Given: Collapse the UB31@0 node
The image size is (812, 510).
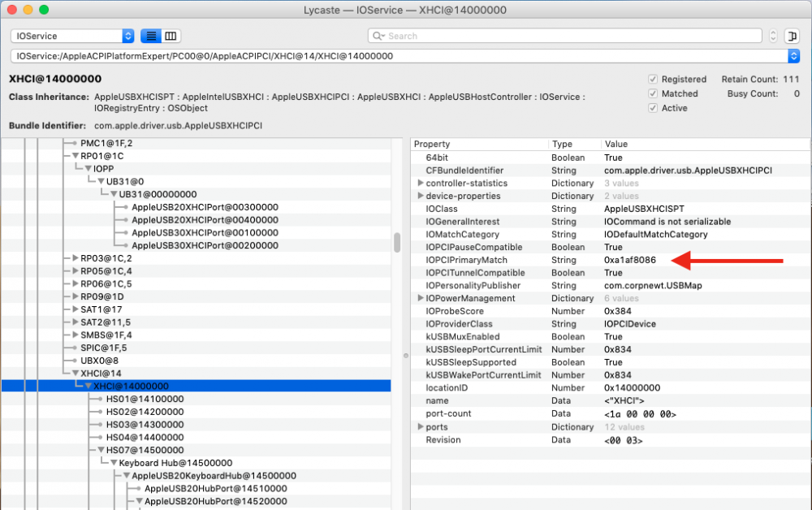Looking at the screenshot, I should tap(101, 181).
